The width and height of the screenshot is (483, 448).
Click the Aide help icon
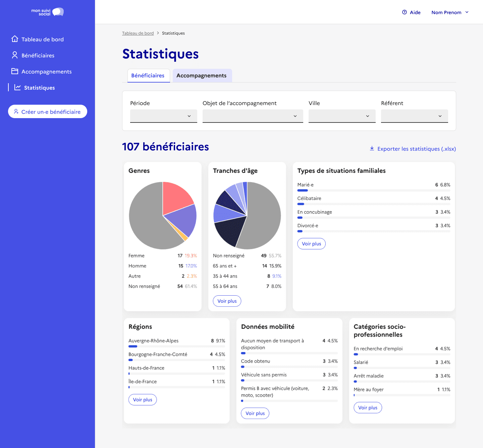(x=405, y=12)
